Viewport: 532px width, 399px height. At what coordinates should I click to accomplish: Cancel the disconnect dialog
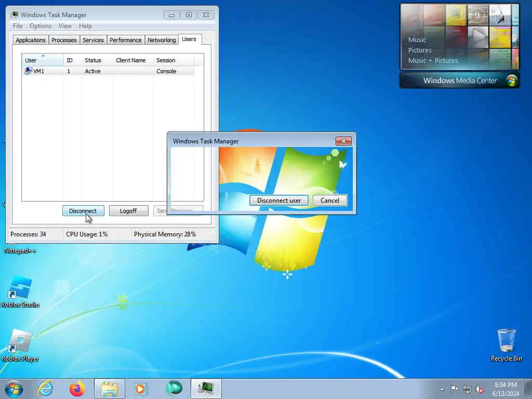330,200
